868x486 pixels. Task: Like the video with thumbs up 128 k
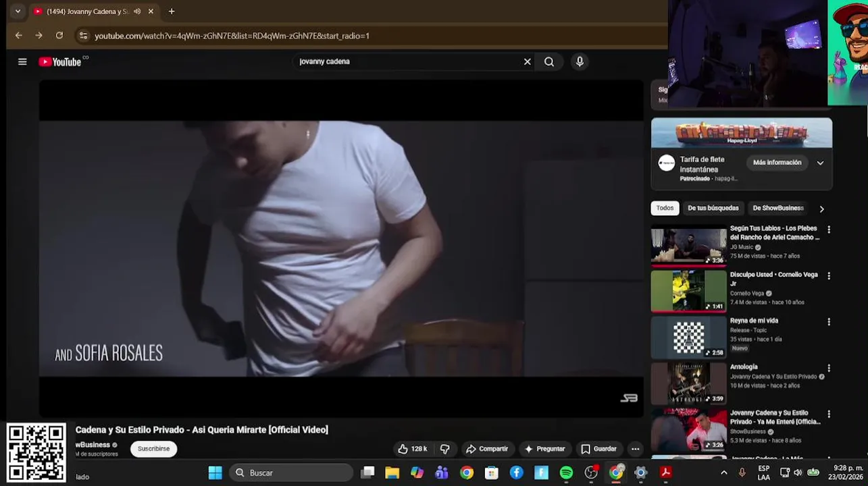tap(413, 449)
